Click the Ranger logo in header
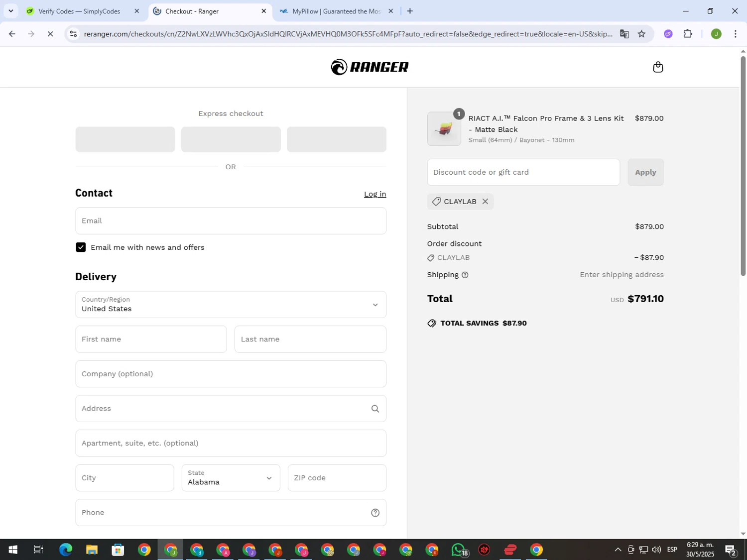The width and height of the screenshot is (747, 560). pyautogui.click(x=370, y=67)
